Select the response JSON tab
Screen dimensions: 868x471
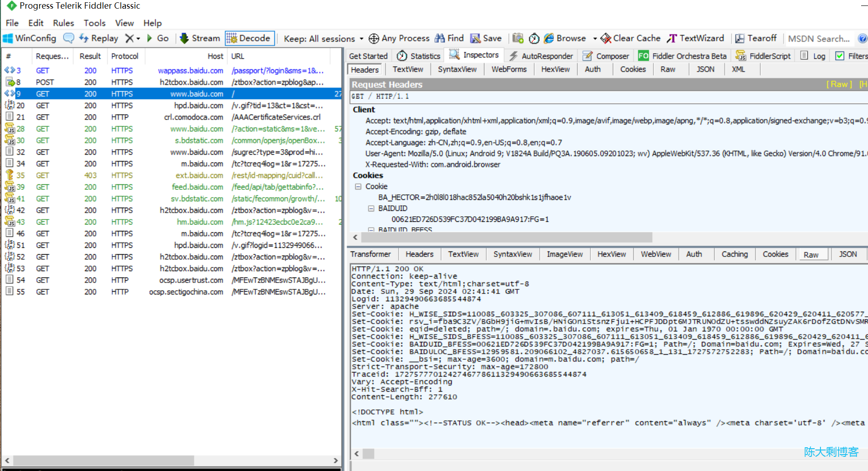click(848, 254)
